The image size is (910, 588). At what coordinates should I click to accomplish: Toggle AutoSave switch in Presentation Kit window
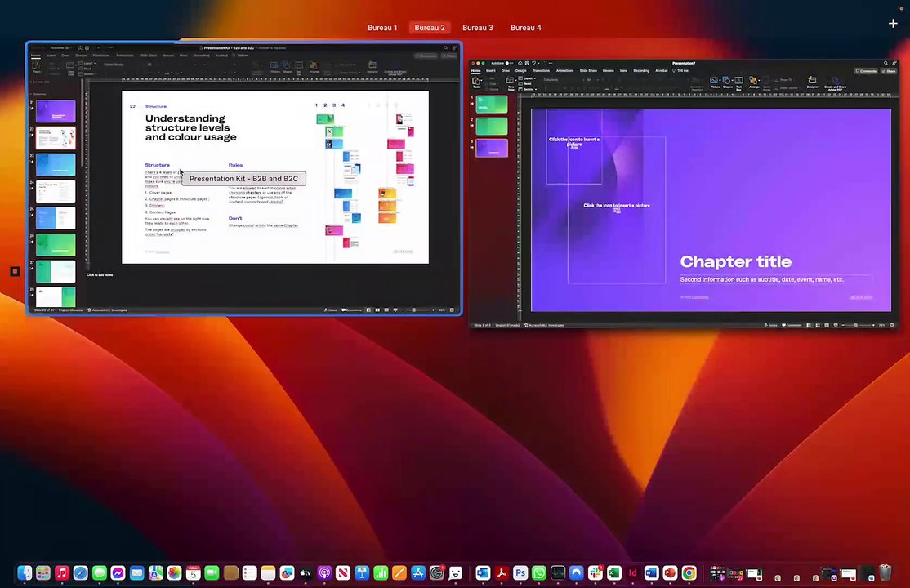tap(67, 48)
